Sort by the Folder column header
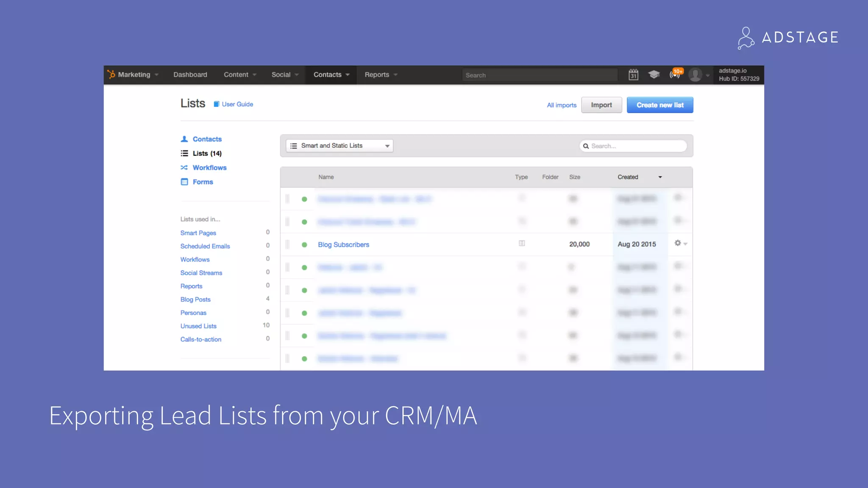This screenshot has width=868, height=488. click(x=550, y=177)
